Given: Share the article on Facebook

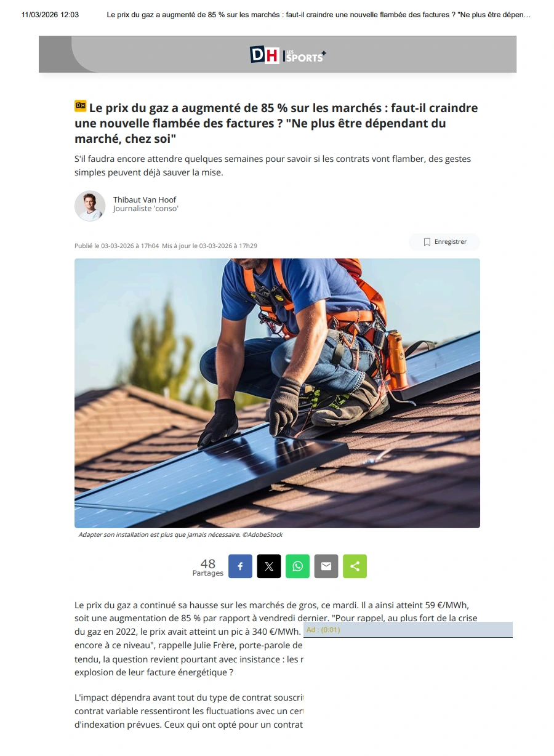Looking at the screenshot, I should [x=240, y=566].
